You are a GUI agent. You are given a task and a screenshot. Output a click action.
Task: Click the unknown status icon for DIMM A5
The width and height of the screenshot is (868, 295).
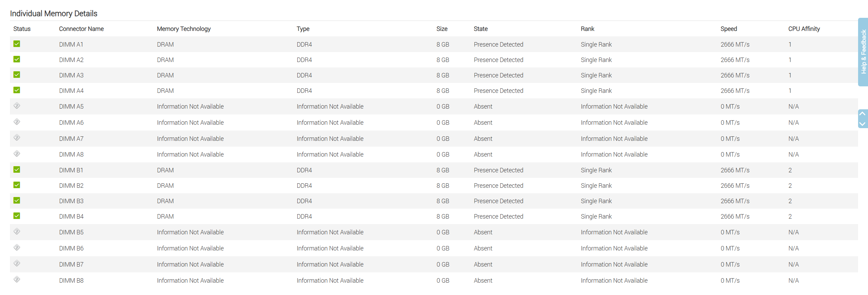point(17,106)
